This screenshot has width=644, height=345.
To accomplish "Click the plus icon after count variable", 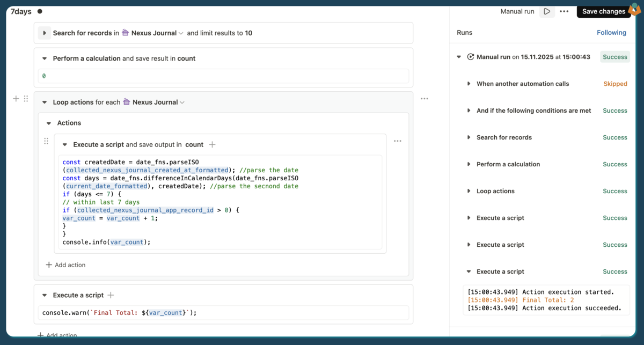I will [212, 144].
